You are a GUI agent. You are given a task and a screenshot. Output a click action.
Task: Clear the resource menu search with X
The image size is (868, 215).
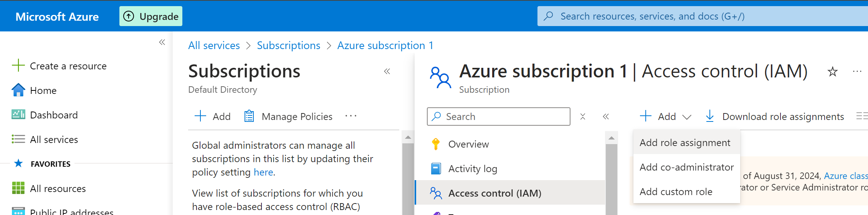(582, 117)
